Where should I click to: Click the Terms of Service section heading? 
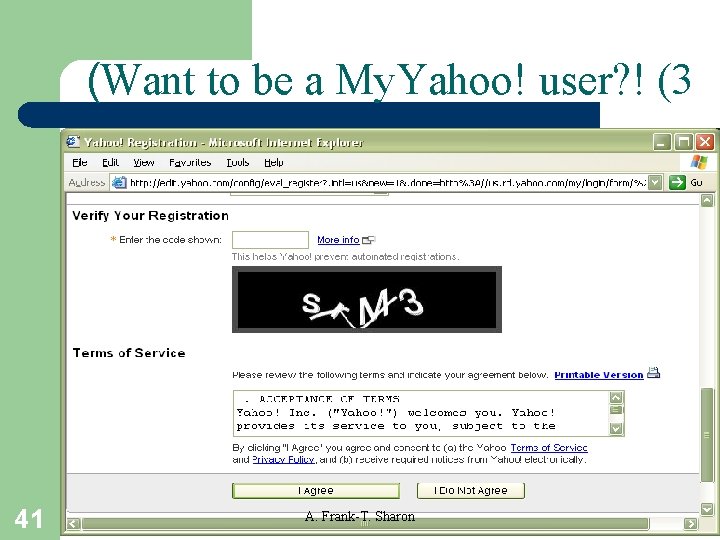(129, 353)
